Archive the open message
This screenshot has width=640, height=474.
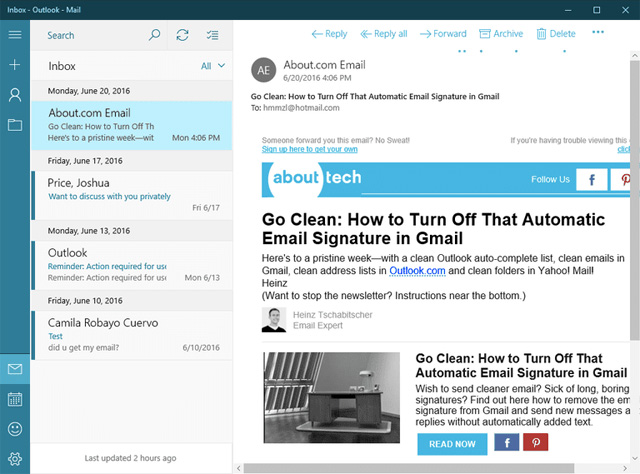tap(499, 34)
